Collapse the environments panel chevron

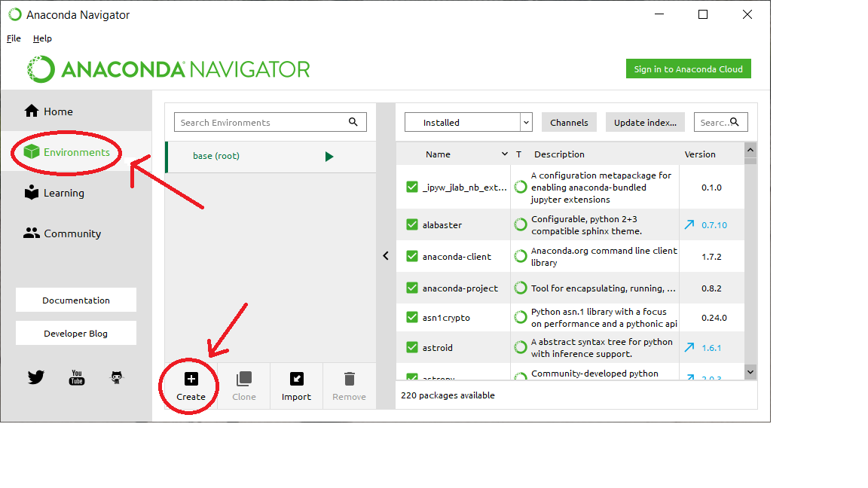coord(386,255)
